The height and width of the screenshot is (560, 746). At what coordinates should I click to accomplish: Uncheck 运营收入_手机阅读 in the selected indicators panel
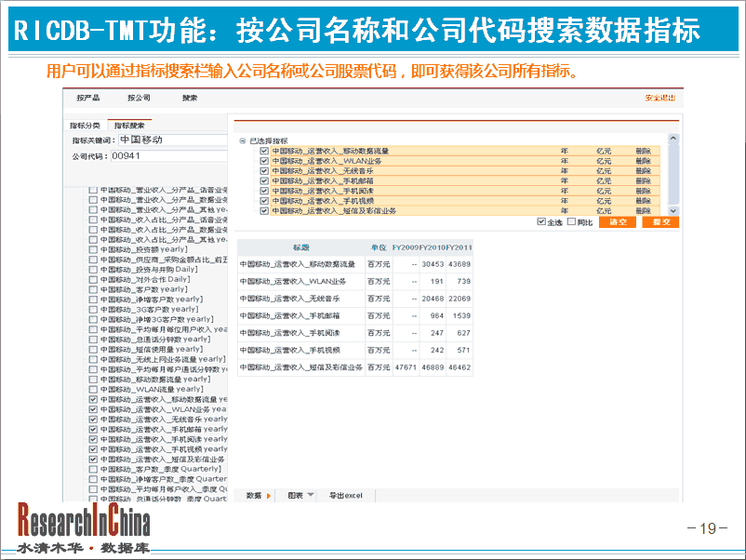(264, 191)
